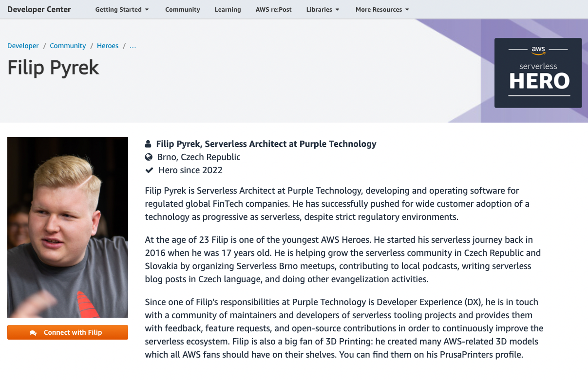Click the globe icon next to Brno
588x380 pixels.
coord(149,157)
